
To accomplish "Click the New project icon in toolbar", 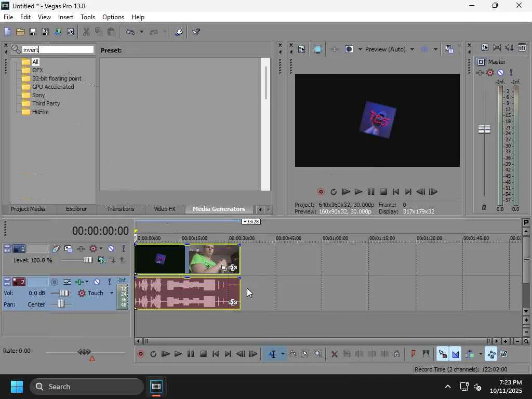I will [7, 32].
